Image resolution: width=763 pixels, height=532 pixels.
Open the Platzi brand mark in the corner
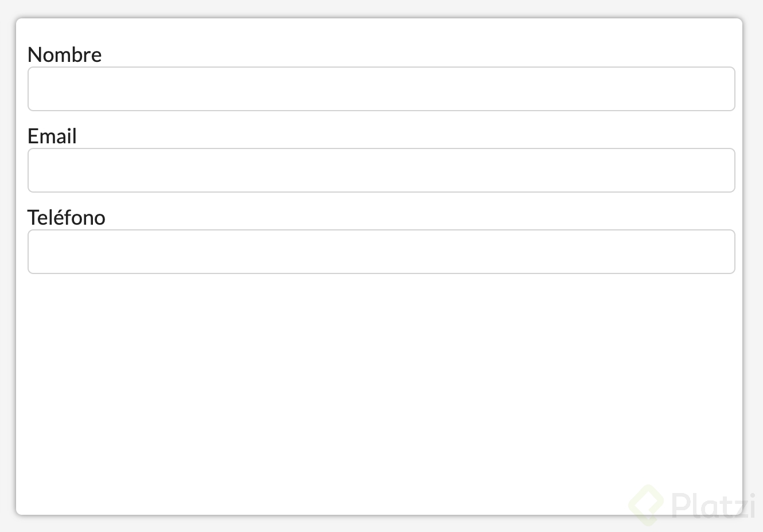tap(646, 504)
